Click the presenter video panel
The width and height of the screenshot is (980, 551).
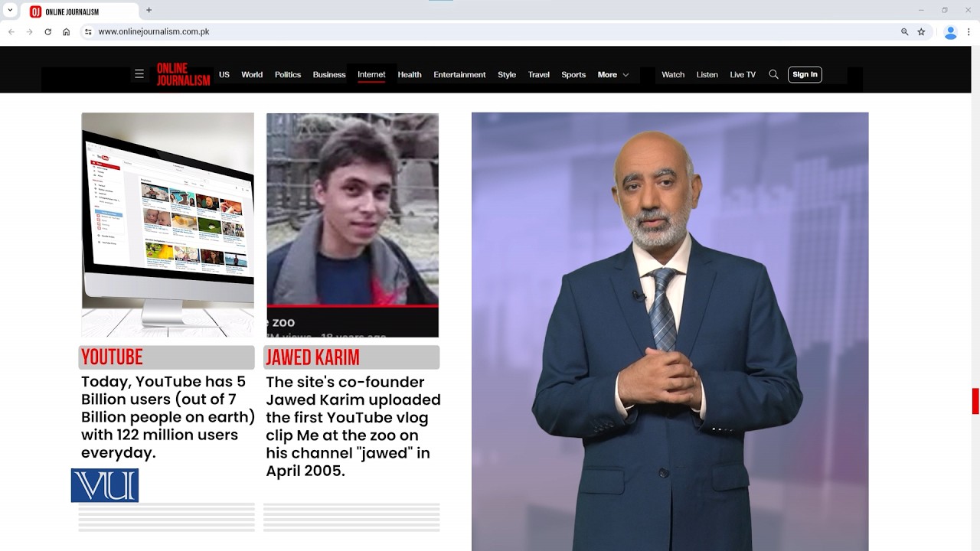(670, 331)
